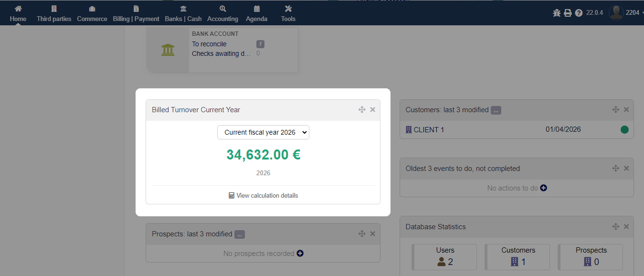This screenshot has width=644, height=276.
Task: Click the bank building icon in Bank Account box
Action: (168, 50)
